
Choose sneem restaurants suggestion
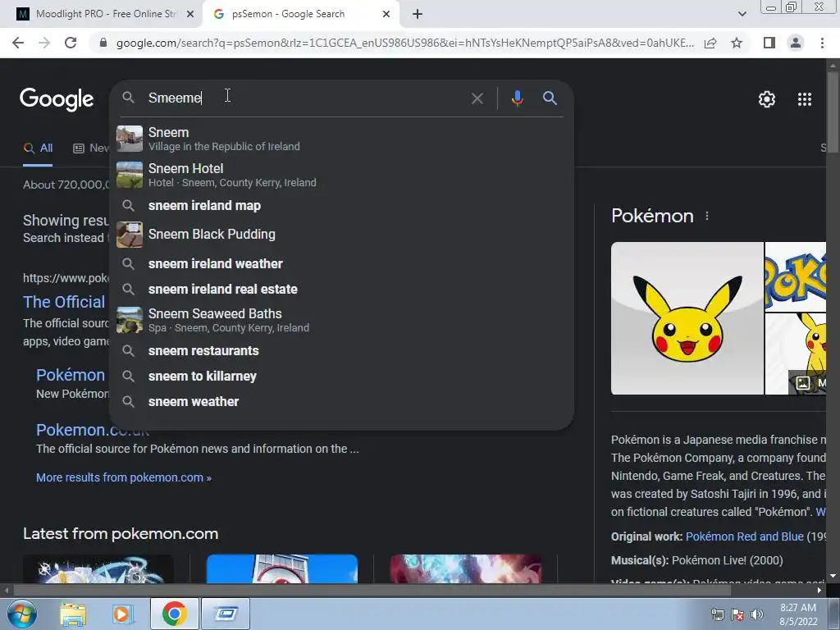341,351
